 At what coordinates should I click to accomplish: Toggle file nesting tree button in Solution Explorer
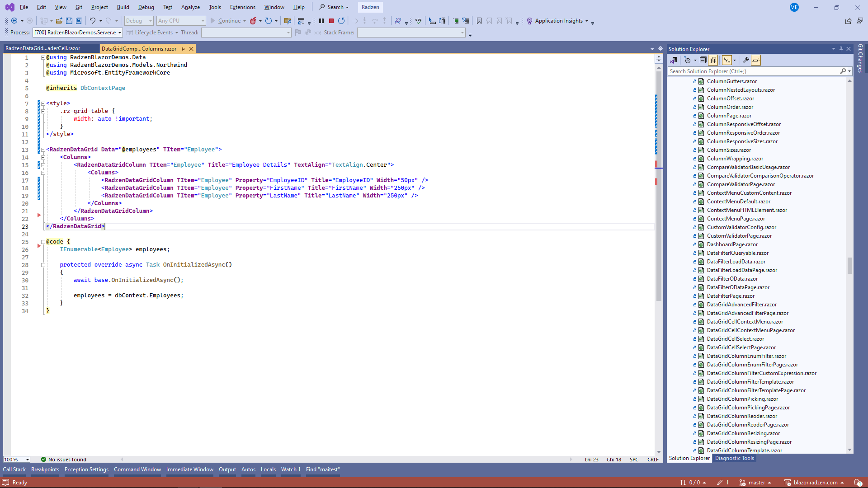tap(727, 60)
